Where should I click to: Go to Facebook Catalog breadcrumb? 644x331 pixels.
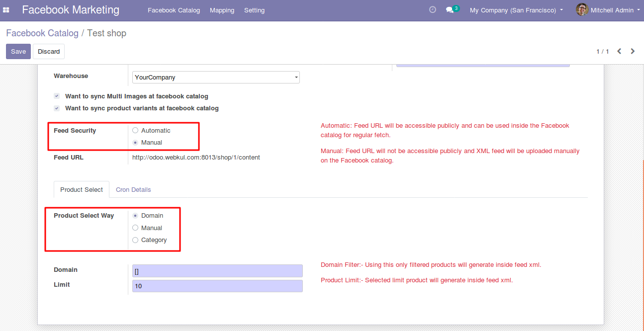coord(42,33)
